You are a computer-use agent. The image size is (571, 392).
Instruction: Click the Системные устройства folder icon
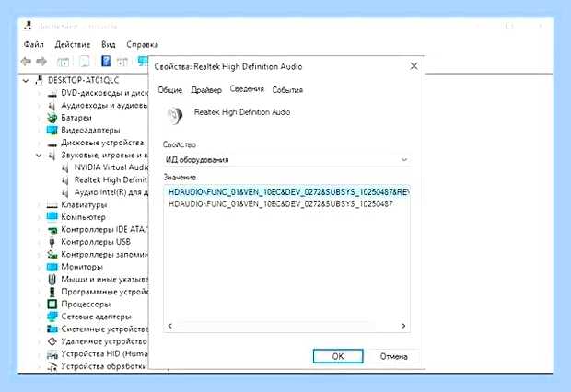point(52,329)
